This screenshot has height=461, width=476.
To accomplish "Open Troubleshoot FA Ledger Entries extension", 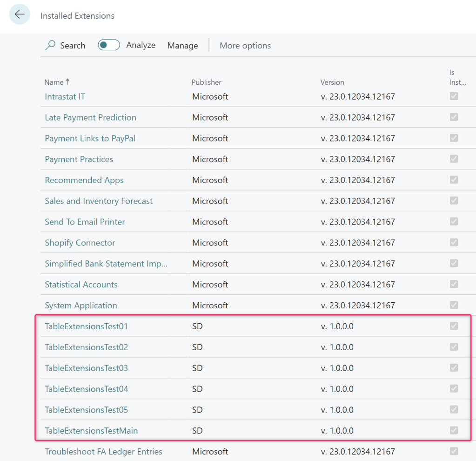I will coord(103,452).
